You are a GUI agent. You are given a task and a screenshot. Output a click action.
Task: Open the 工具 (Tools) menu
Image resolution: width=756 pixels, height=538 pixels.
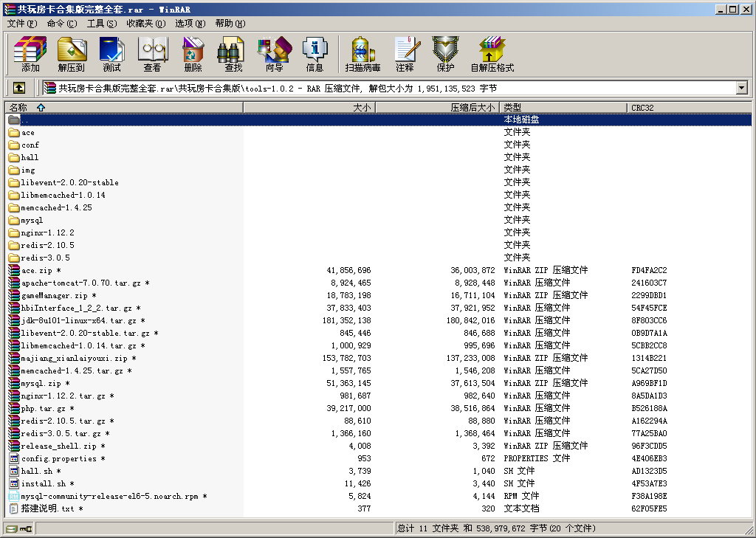pos(101,24)
